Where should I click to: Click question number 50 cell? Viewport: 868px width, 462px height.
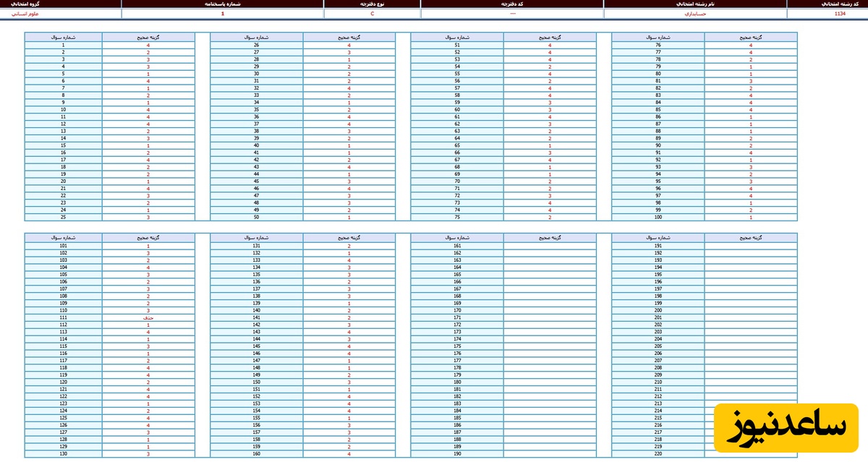click(x=256, y=217)
